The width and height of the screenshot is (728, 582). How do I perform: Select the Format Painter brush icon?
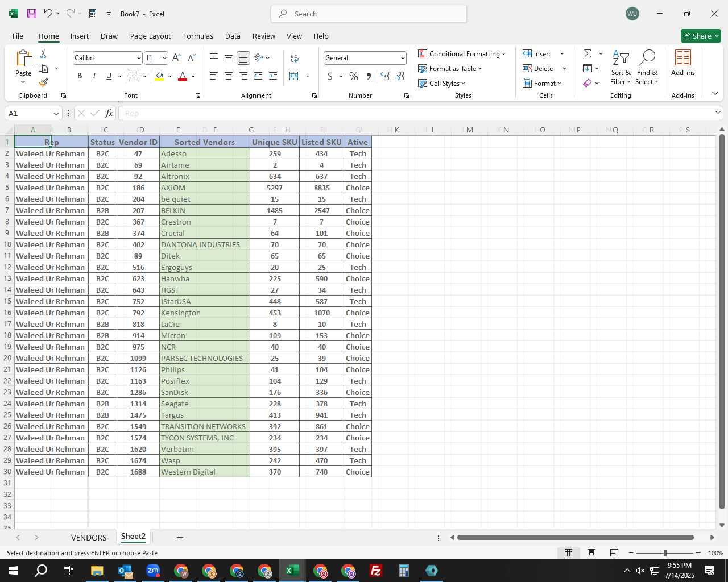43,82
